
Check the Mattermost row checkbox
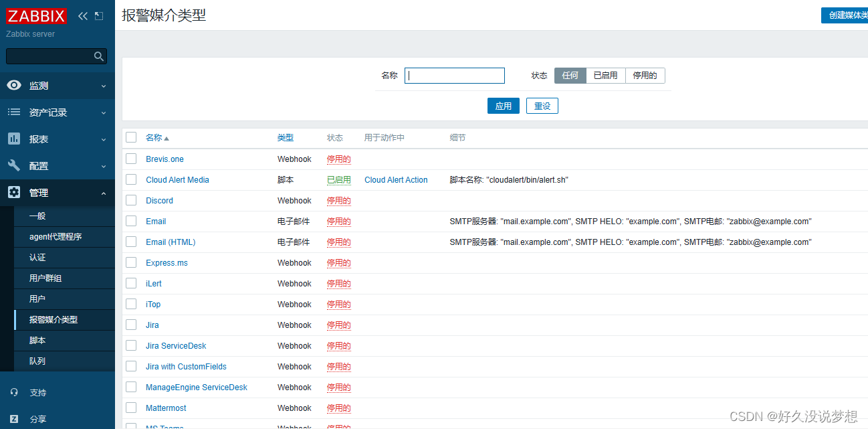131,408
